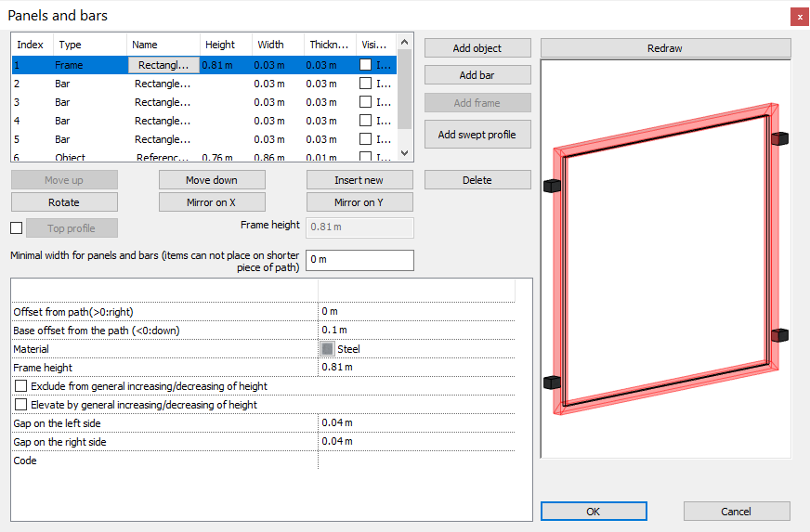Open the Rectangl... name selector in row 1
This screenshot has width=810, height=532.
(163, 65)
